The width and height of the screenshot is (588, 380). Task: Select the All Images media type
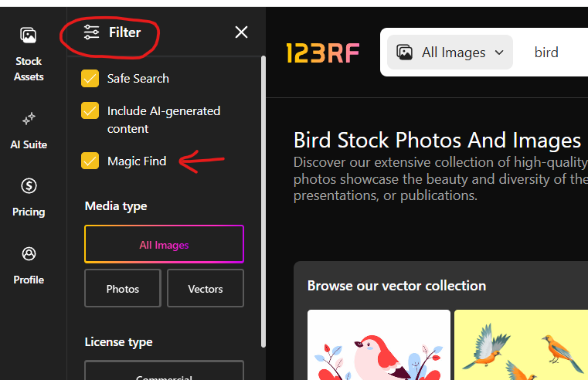pyautogui.click(x=164, y=245)
